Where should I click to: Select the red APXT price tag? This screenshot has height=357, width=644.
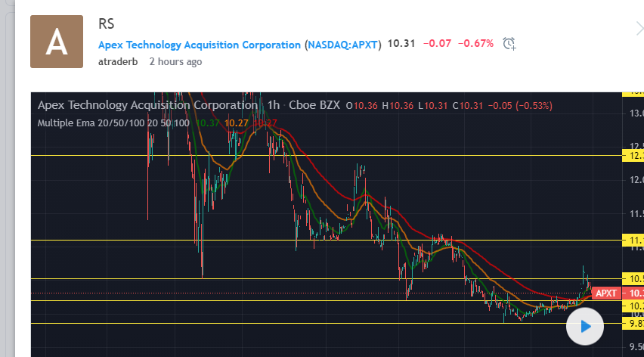pos(606,293)
